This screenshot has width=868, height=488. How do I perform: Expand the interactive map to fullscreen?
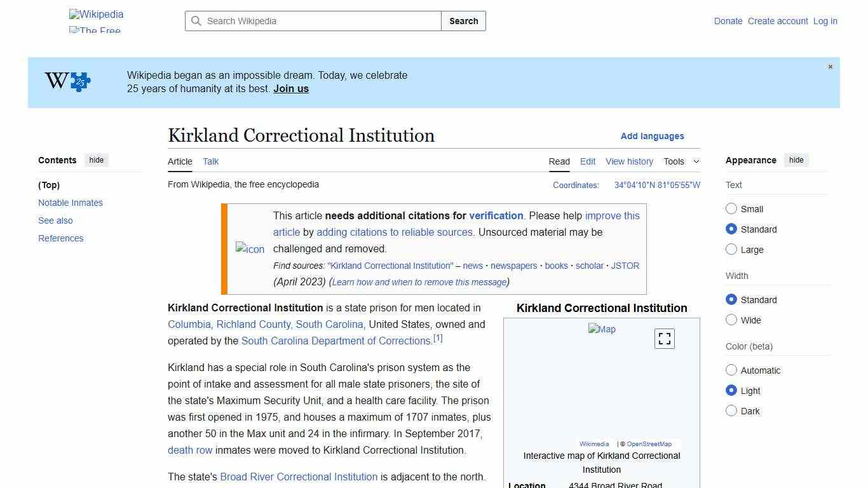[x=664, y=339]
